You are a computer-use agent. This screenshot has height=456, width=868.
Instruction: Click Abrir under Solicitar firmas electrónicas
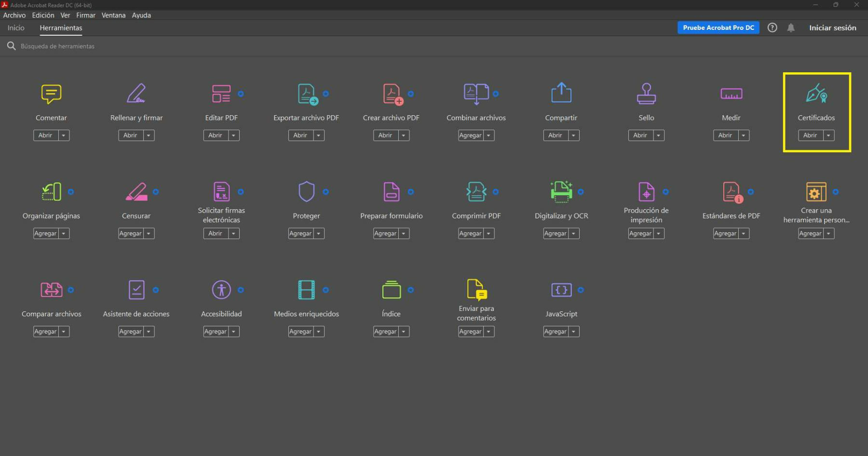215,233
